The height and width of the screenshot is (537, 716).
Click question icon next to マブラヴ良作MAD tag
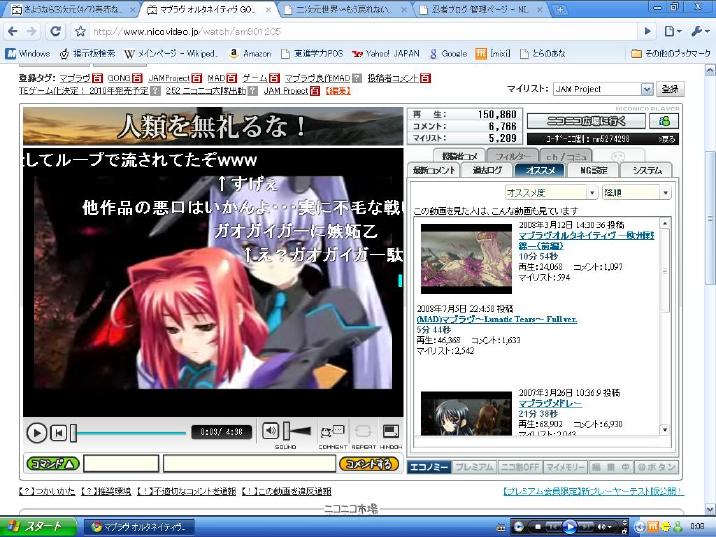click(x=357, y=79)
